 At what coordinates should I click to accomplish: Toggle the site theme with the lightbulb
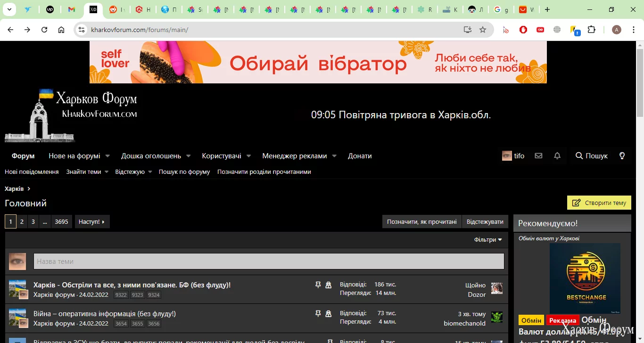(622, 156)
